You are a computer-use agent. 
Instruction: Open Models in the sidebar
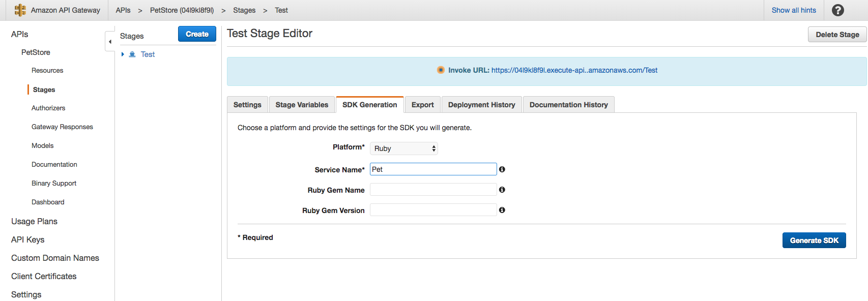click(x=42, y=146)
